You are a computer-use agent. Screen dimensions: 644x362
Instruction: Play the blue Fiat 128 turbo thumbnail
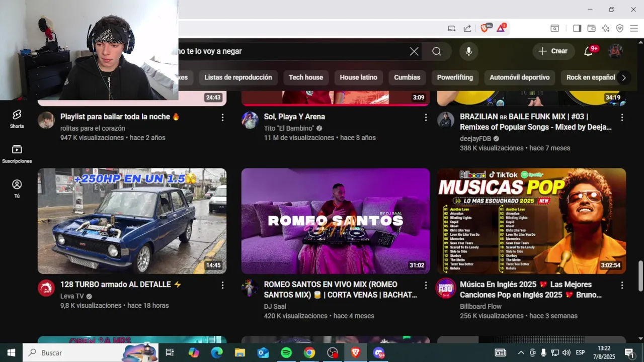click(132, 221)
